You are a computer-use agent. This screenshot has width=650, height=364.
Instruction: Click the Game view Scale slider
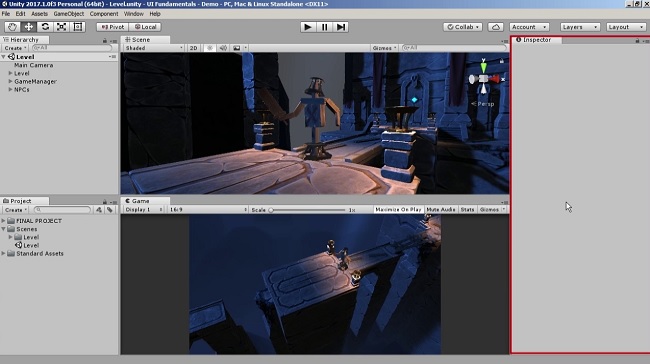click(x=308, y=210)
